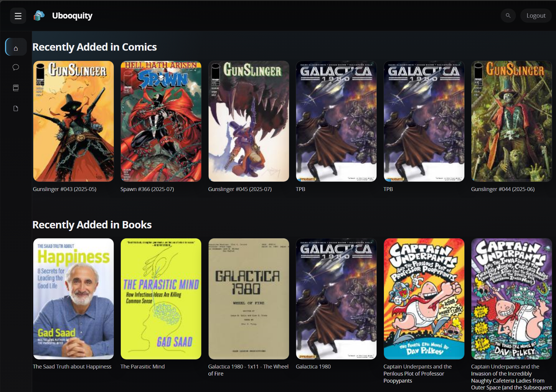
Task: Open Spawn #366 comic cover
Action: click(x=161, y=121)
